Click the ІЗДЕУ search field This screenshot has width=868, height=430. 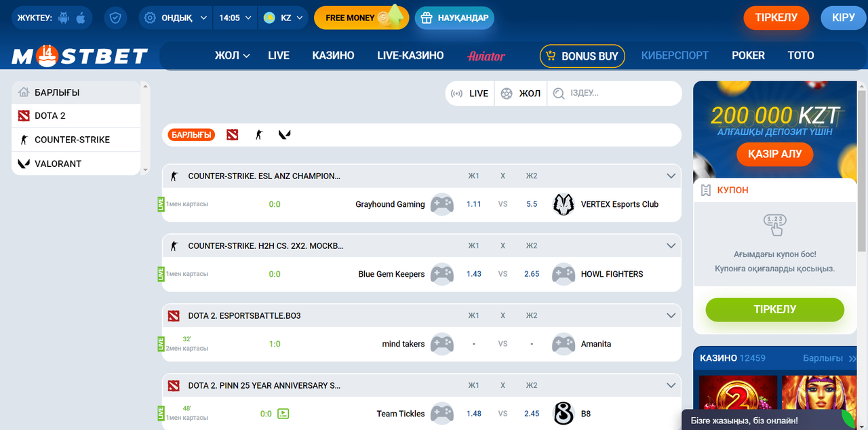[x=614, y=94]
